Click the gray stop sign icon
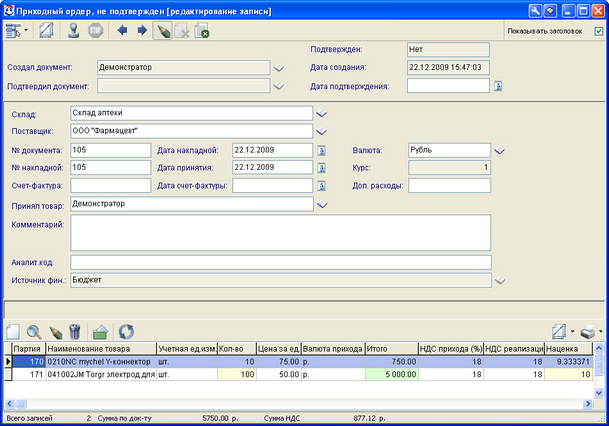Viewport: 609px width, 426px height. 96,30
